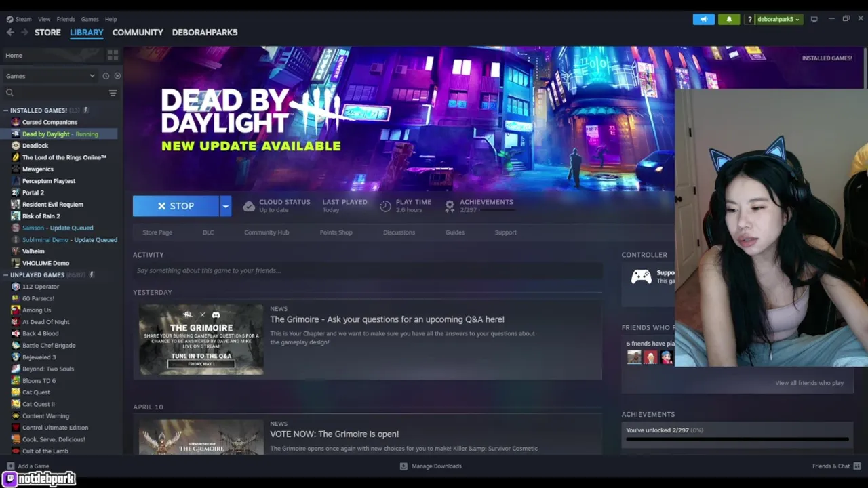Click the Play Time clock icon
This screenshot has height=488, width=868.
coord(385,206)
